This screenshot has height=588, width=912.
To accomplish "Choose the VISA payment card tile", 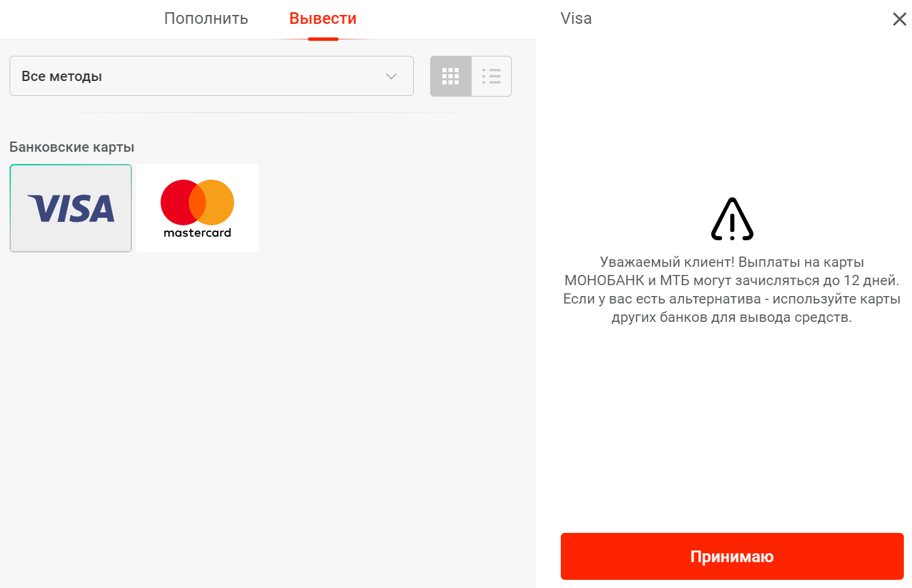I will [x=71, y=208].
